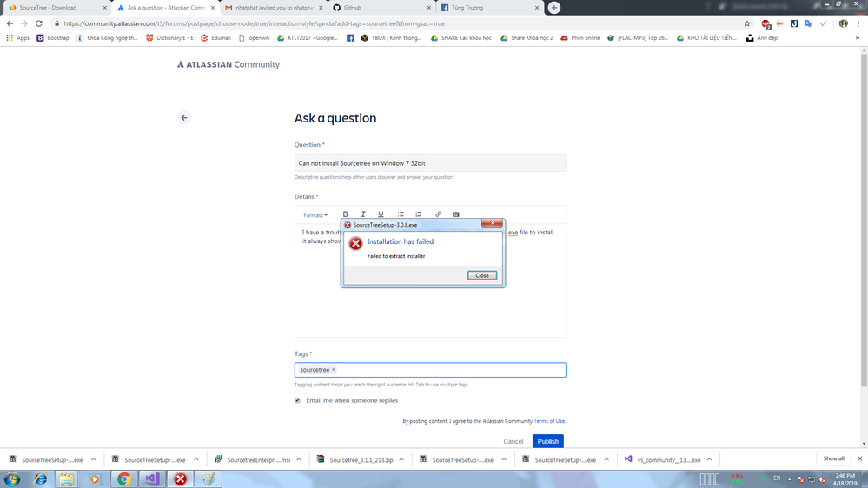868x488 pixels.
Task: Open the Bootstrap bookmark
Action: (53, 38)
